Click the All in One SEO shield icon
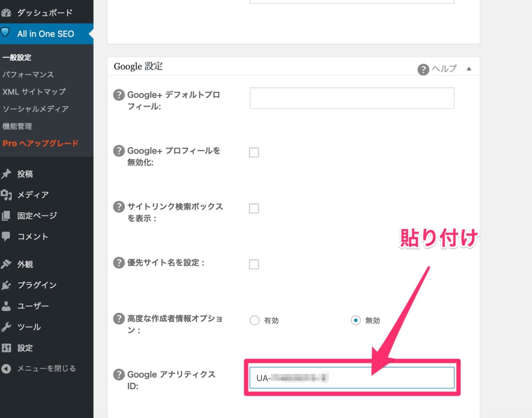The width and height of the screenshot is (532, 418). click(x=6, y=33)
